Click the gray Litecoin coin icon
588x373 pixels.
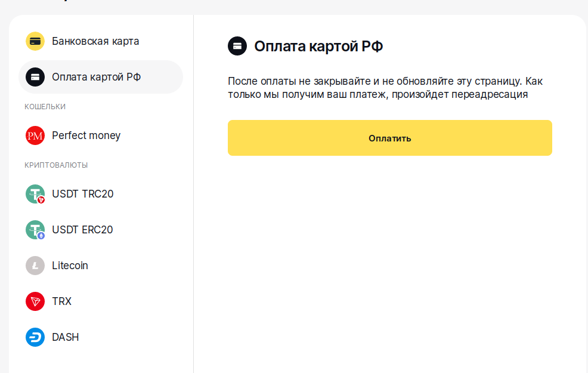pos(35,266)
